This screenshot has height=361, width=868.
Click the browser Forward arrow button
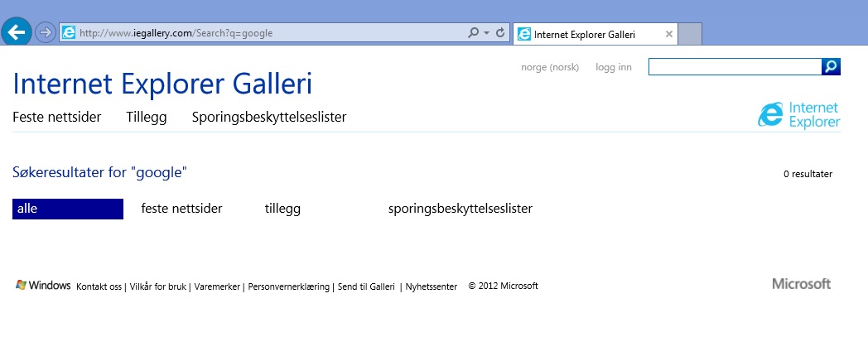pos(46,32)
